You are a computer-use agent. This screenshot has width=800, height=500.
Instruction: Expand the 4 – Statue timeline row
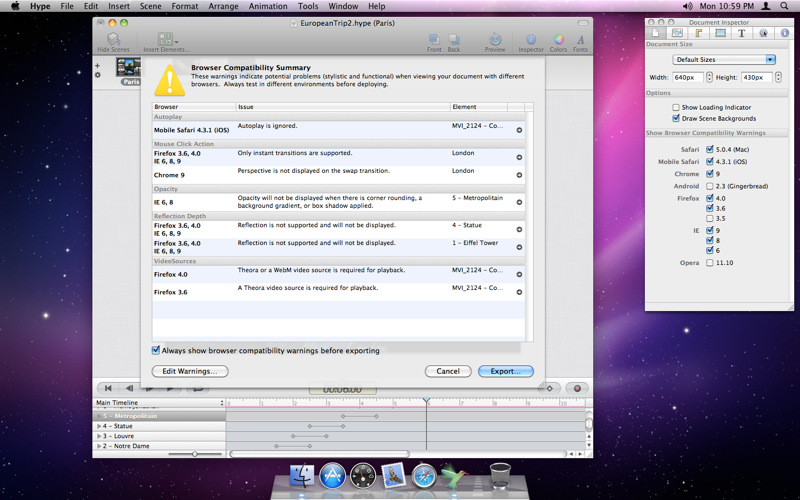pos(98,426)
